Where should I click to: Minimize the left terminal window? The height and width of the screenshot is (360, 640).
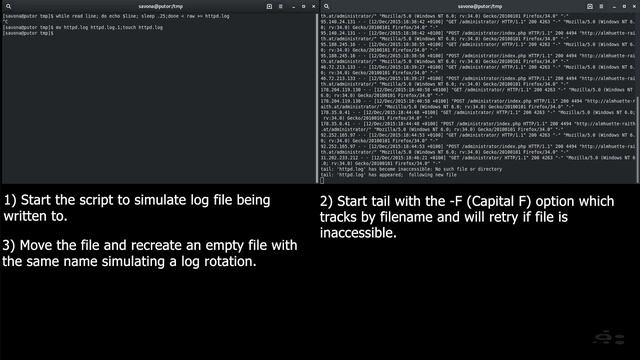tap(293, 7)
